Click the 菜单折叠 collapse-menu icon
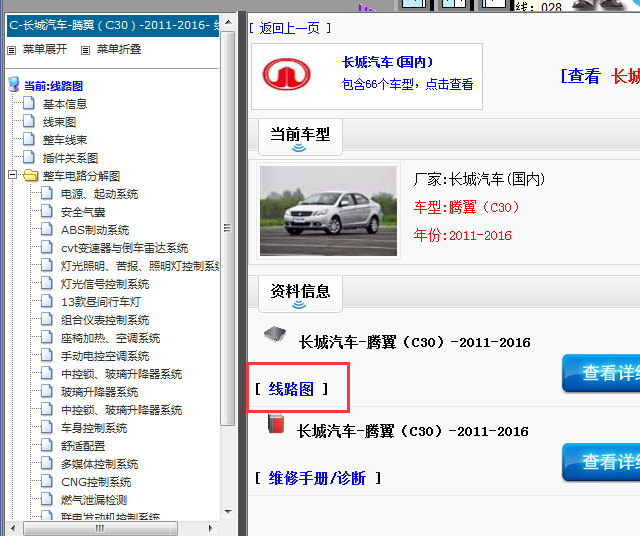 (x=85, y=50)
